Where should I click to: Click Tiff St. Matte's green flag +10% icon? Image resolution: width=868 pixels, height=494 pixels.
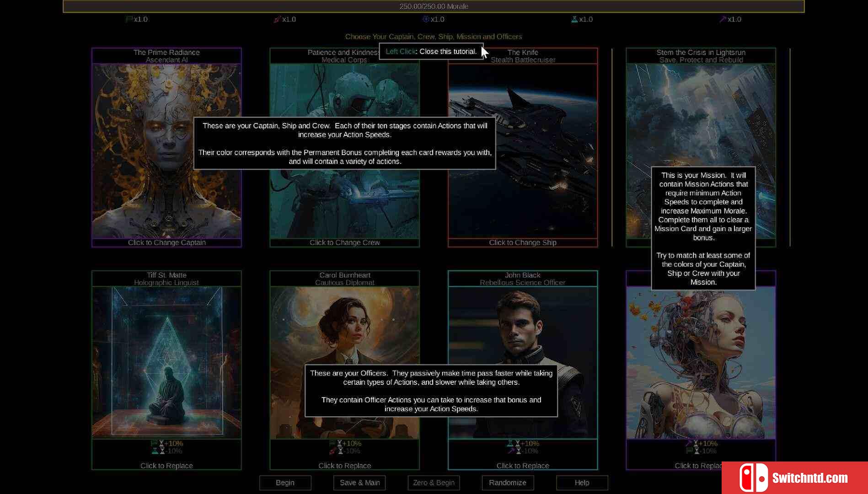154,443
